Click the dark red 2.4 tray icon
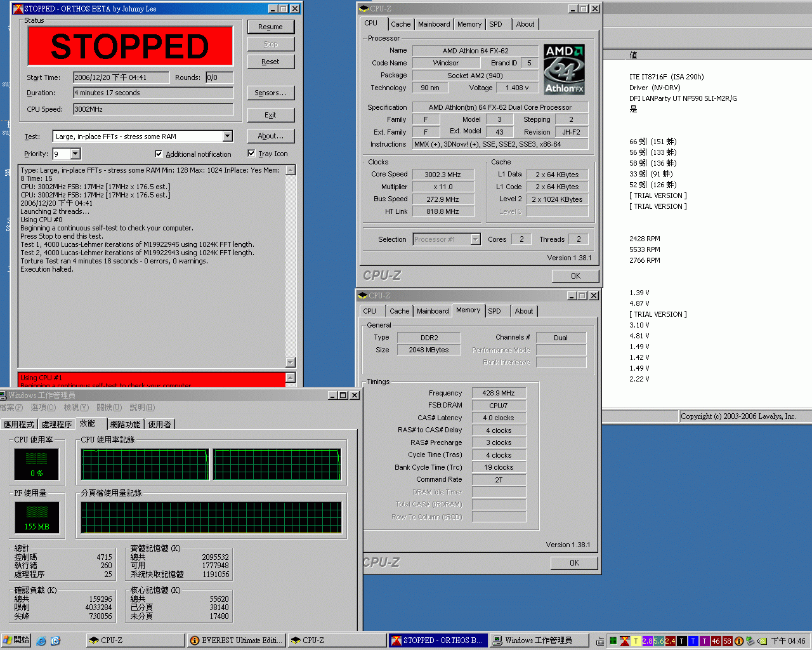Image resolution: width=812 pixels, height=650 pixels. coord(670,641)
